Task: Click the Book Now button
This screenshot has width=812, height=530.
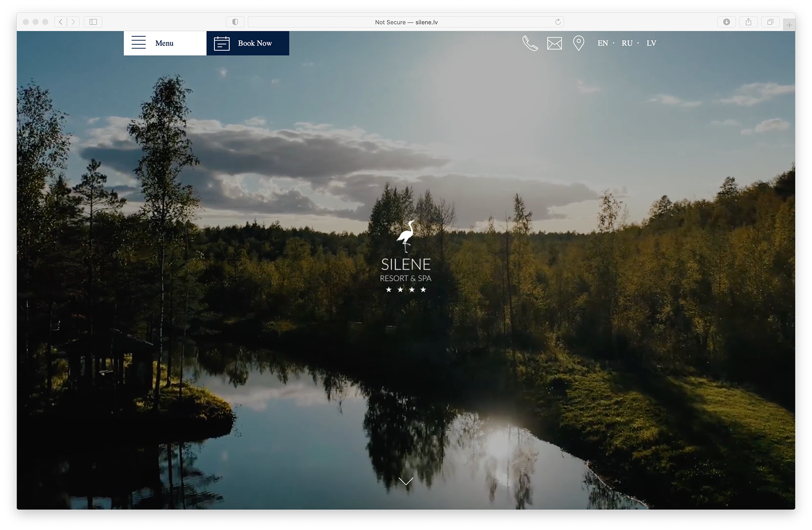Action: pyautogui.click(x=248, y=43)
